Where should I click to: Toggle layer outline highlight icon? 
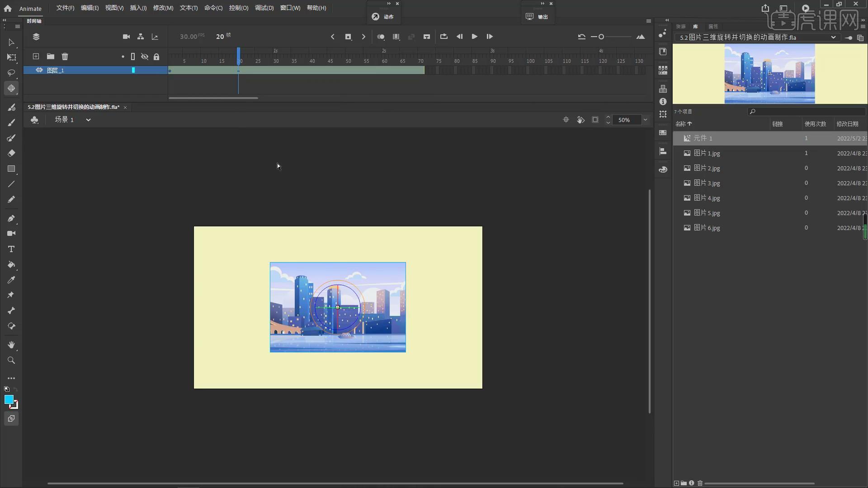point(133,56)
